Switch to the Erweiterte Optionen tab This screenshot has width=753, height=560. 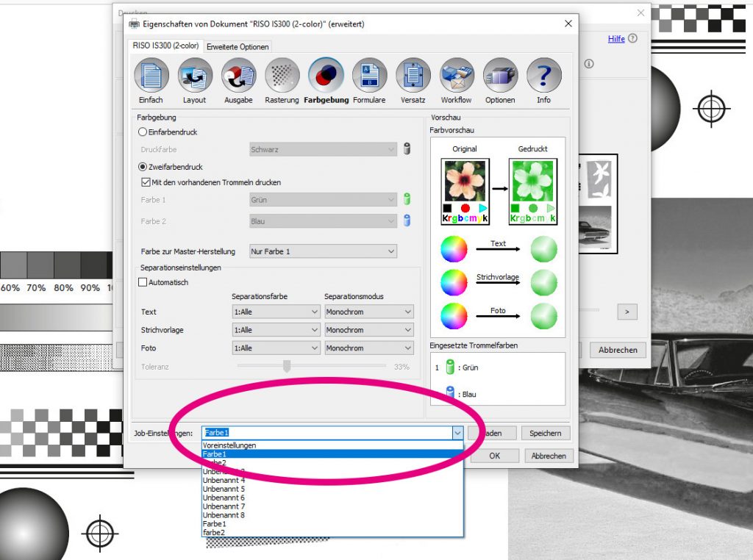(x=238, y=46)
